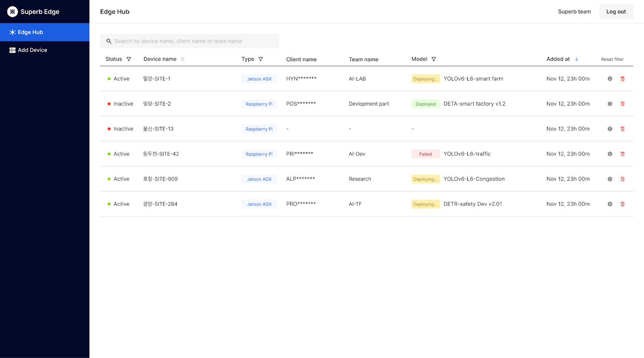Image resolution: width=644 pixels, height=358 pixels.
Task: Sort by Device name
Action: click(x=183, y=59)
